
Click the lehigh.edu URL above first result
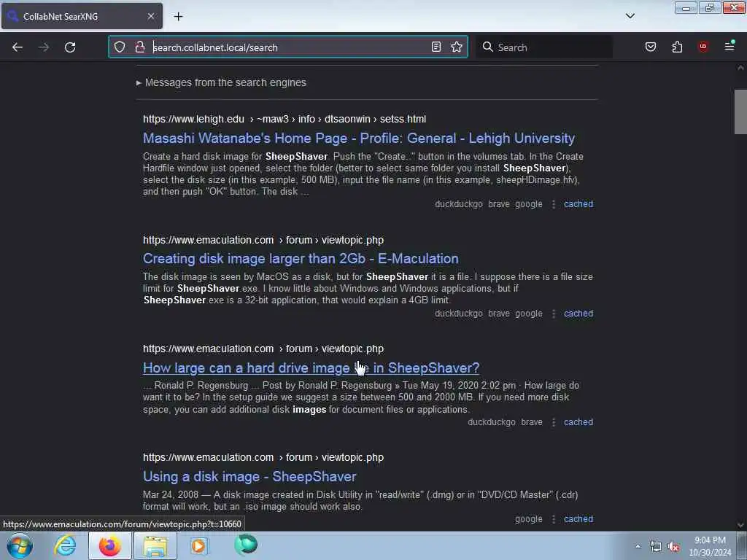(285, 119)
